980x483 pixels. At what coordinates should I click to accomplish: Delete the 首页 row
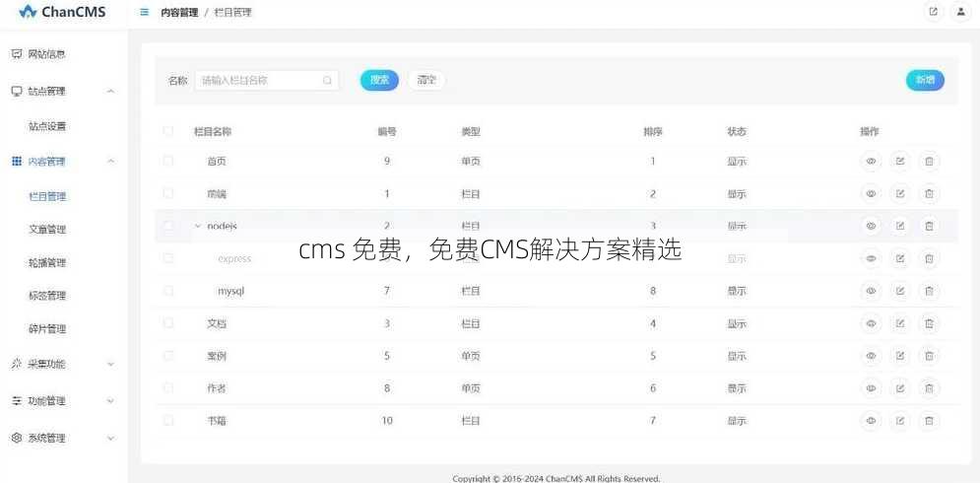(x=930, y=162)
